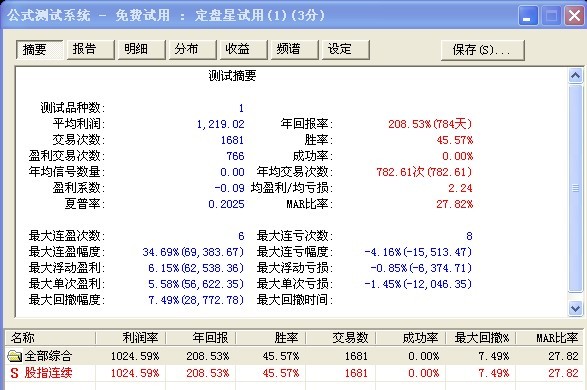
Task: Click the 保存(S)... button
Action: point(483,50)
